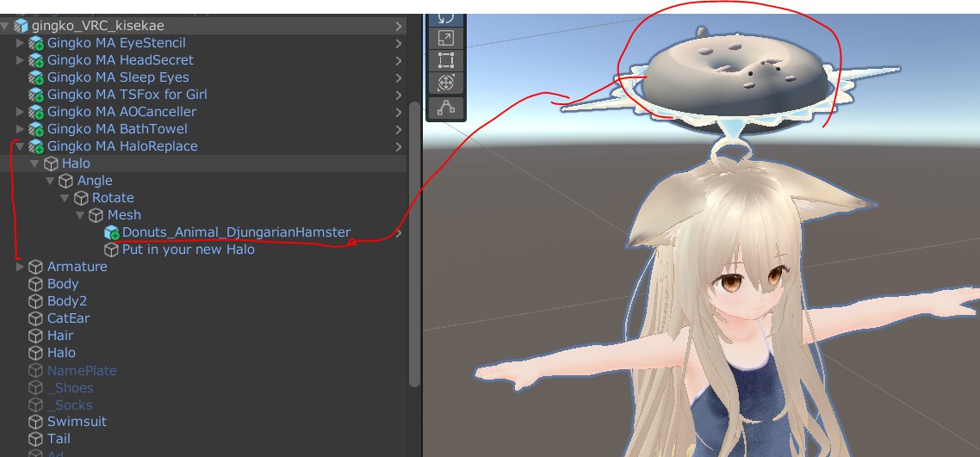Screen dimensions: 980x457
Task: Click the Tail object cube icon
Action: (36, 439)
